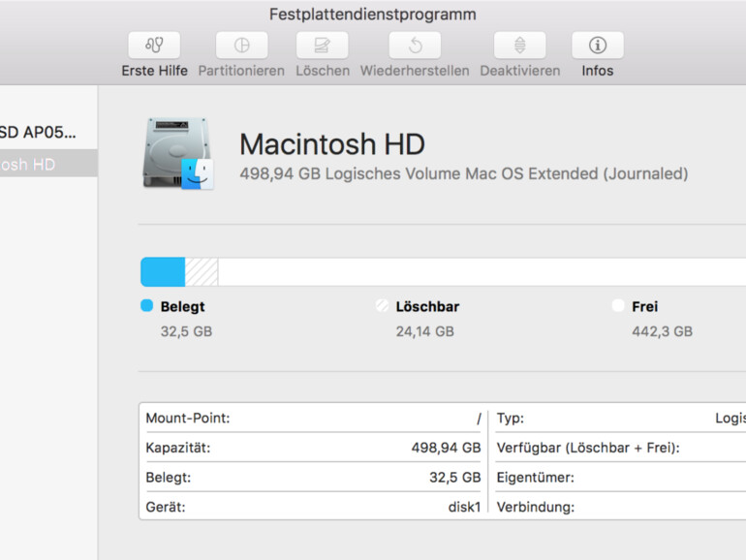746x560 pixels.
Task: Click the disk1 Gerät value
Action: coord(464,507)
